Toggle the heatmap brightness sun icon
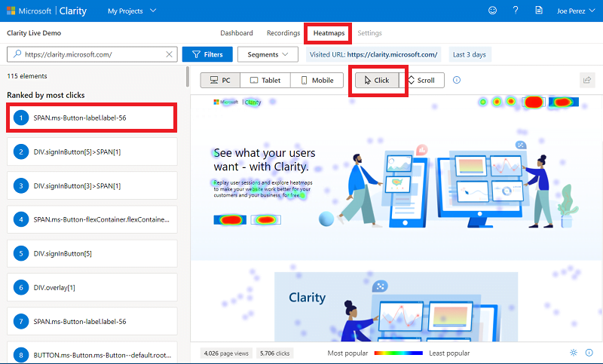 (574, 353)
